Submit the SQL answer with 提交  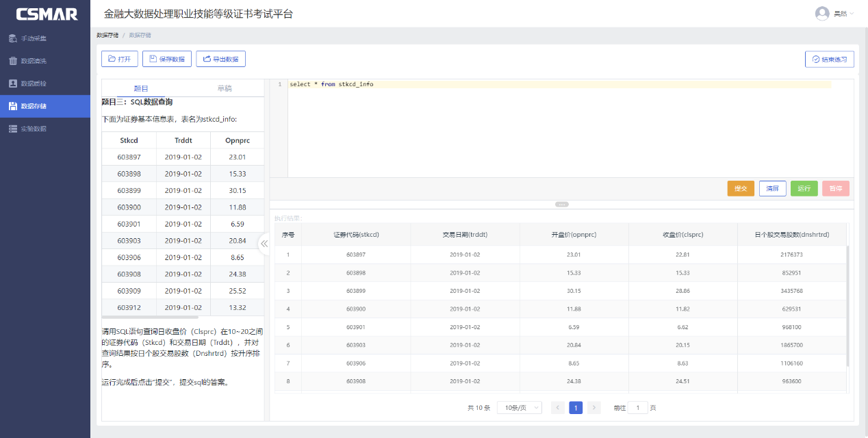(740, 188)
